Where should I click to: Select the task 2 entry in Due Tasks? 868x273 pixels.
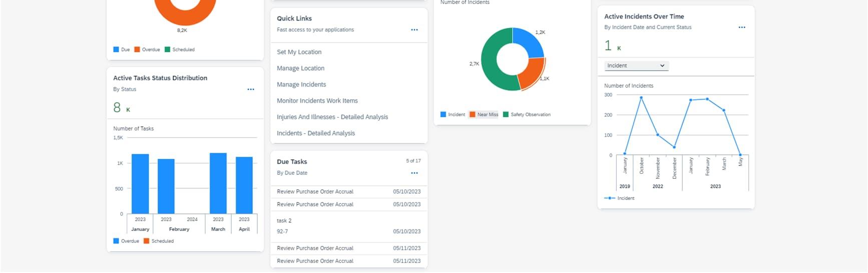(x=349, y=226)
